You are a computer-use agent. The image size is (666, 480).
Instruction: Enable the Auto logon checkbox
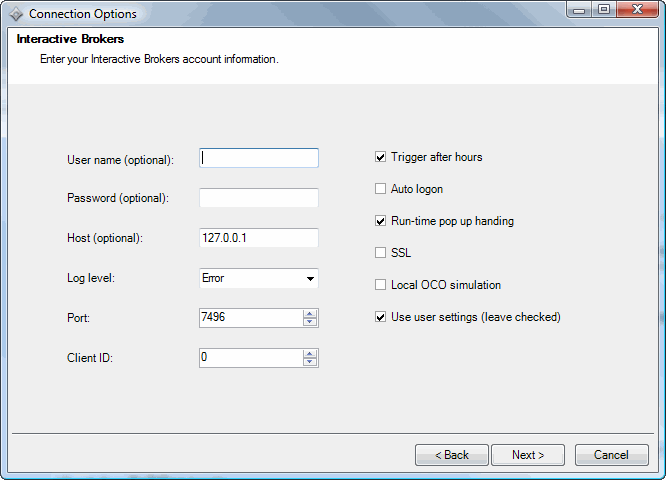click(381, 189)
